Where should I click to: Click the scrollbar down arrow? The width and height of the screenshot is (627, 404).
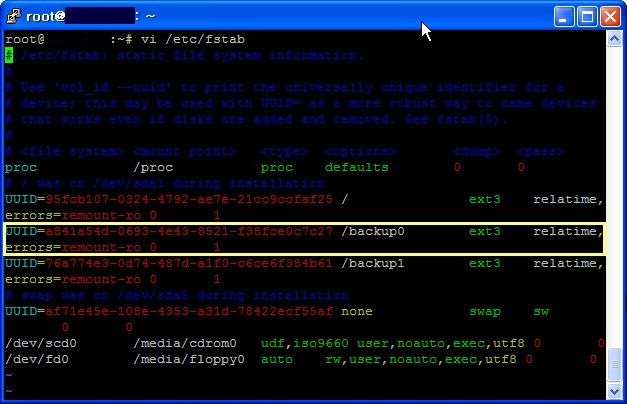pos(614,391)
